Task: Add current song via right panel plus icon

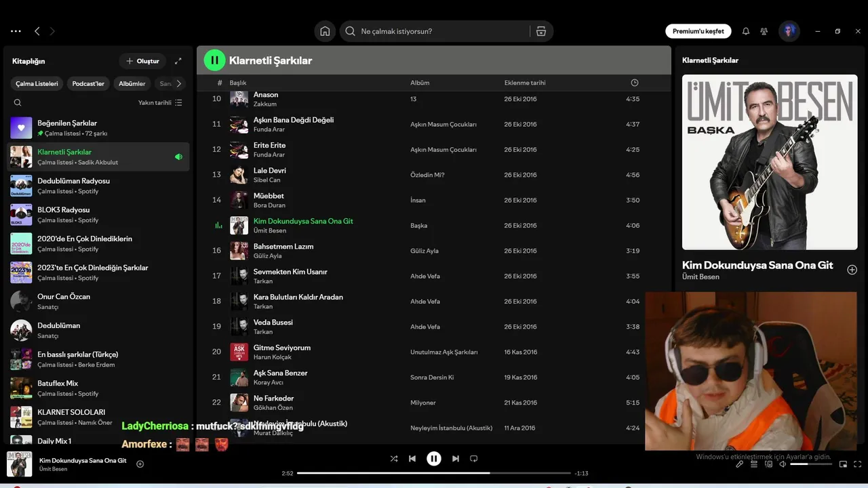Action: [852, 270]
